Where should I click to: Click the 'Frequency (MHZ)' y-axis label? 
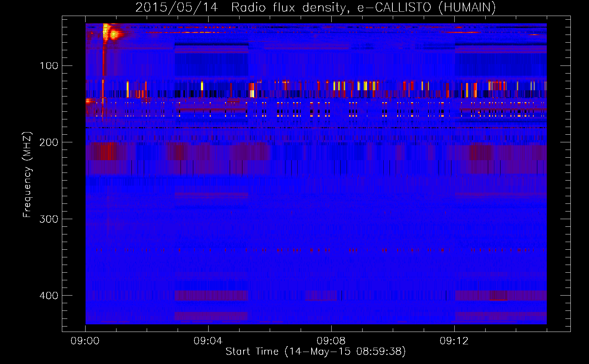pyautogui.click(x=27, y=174)
